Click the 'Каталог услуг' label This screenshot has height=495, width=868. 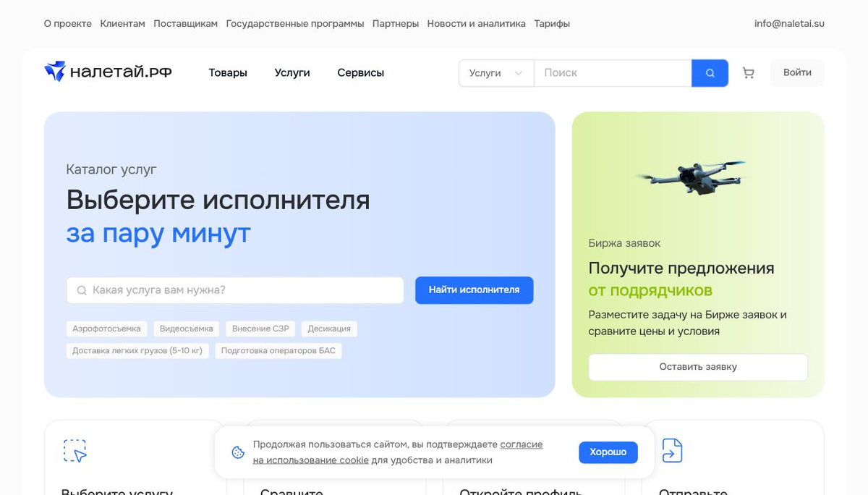point(111,169)
